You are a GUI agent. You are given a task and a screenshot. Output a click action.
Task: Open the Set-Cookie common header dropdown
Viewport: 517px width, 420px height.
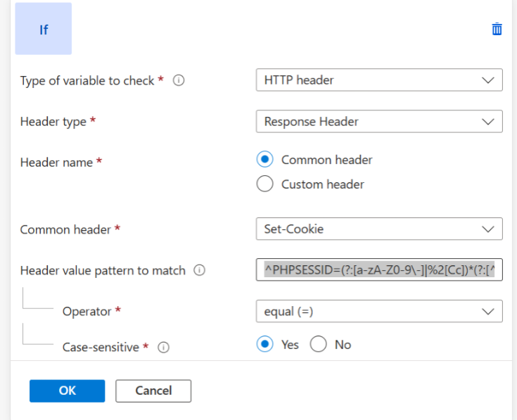[x=379, y=229]
